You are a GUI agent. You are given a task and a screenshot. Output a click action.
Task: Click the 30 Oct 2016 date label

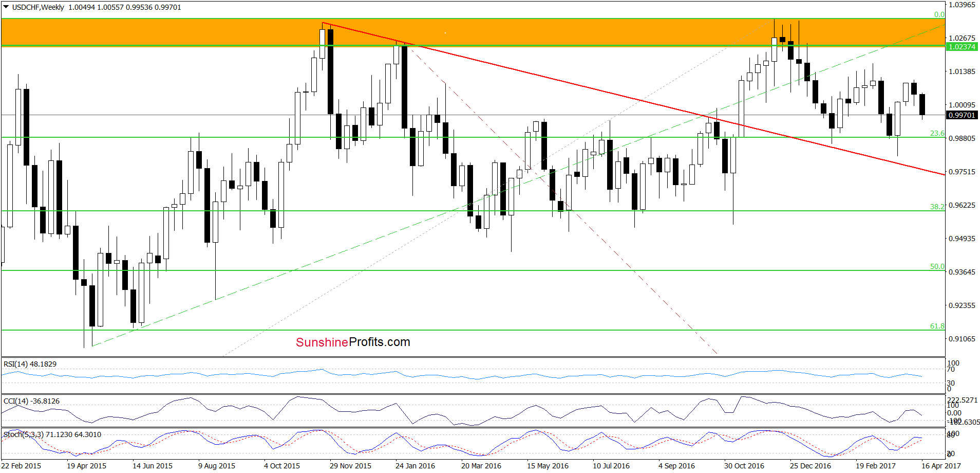coord(744,466)
